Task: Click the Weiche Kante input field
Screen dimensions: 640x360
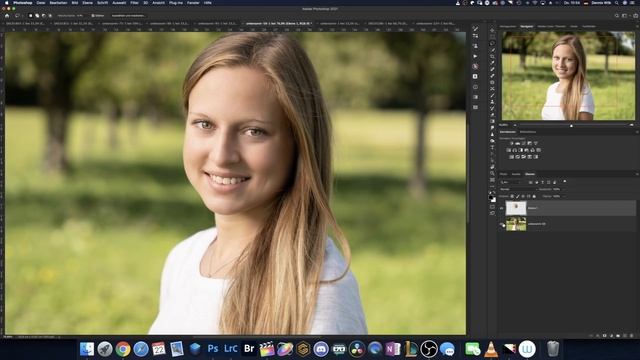Action: [x=80, y=16]
